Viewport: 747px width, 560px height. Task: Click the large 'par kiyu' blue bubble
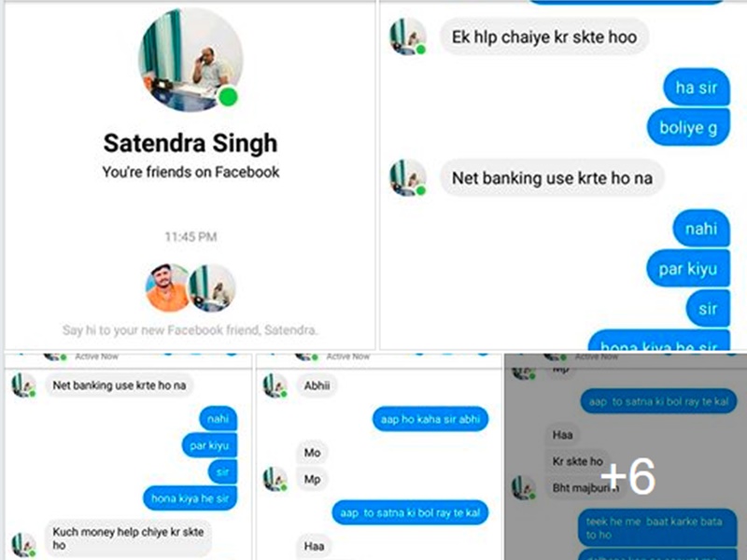click(x=688, y=269)
